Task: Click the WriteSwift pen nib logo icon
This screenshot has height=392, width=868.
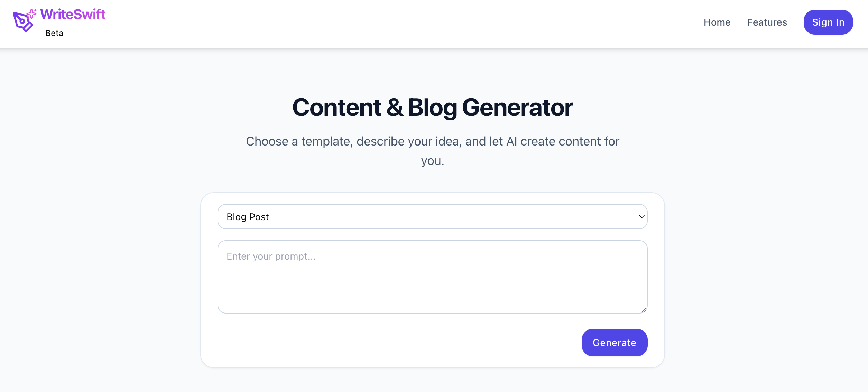Action: pyautogui.click(x=22, y=21)
